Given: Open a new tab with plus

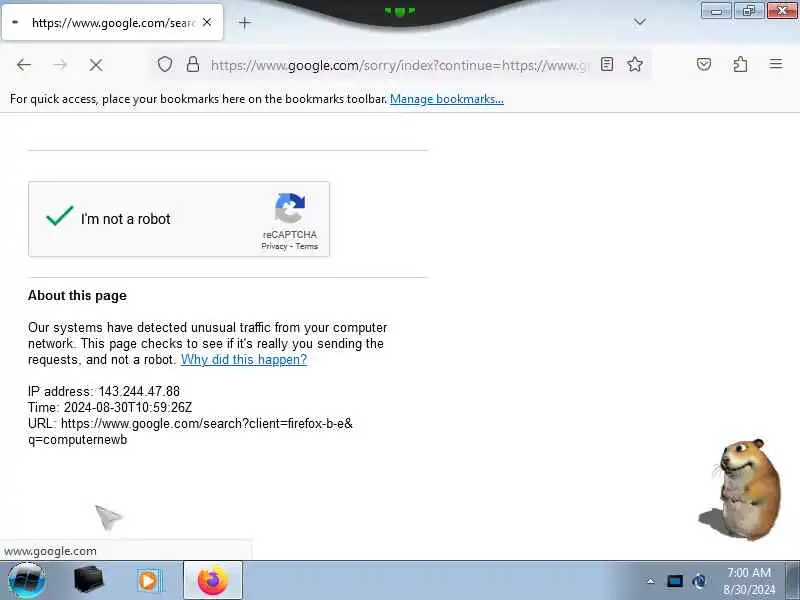Looking at the screenshot, I should 245,22.
